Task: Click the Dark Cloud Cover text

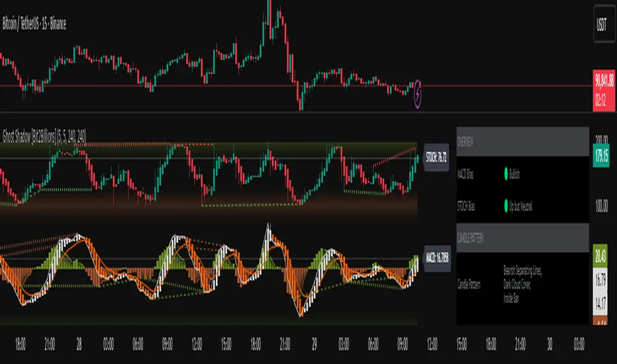Action: click(x=517, y=284)
